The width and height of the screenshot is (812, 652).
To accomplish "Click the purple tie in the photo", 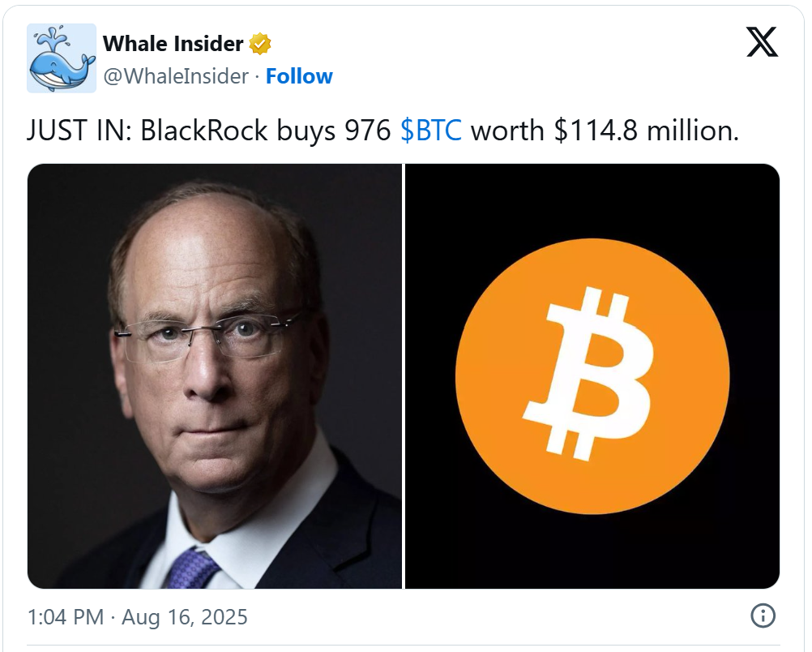I will click(191, 568).
